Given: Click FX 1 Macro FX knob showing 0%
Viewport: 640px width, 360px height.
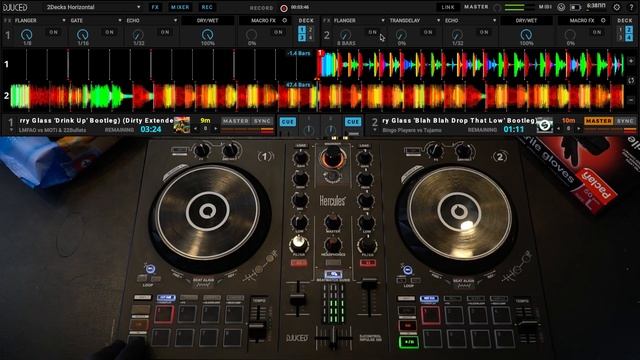Looking at the screenshot, I should (x=252, y=35).
